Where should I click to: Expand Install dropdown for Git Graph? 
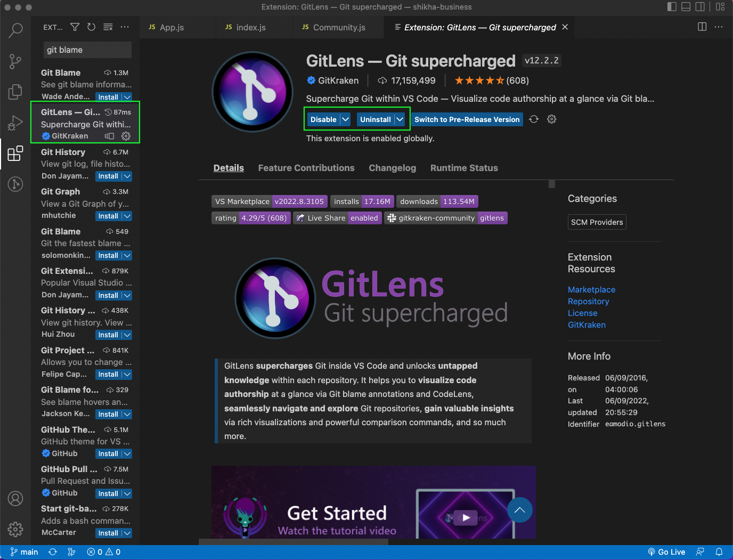click(127, 216)
